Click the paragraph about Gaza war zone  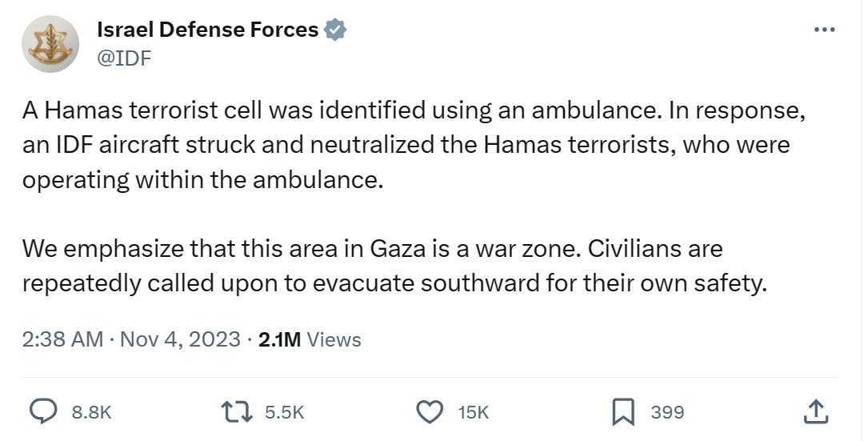pyautogui.click(x=394, y=267)
